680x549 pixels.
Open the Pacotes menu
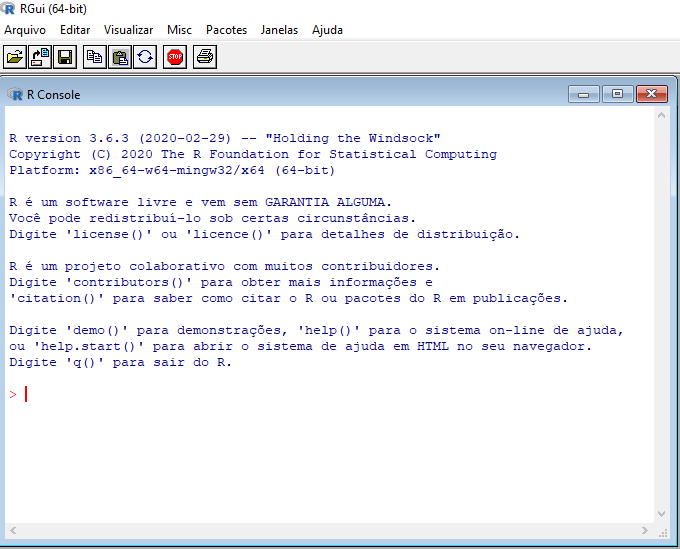tap(226, 30)
